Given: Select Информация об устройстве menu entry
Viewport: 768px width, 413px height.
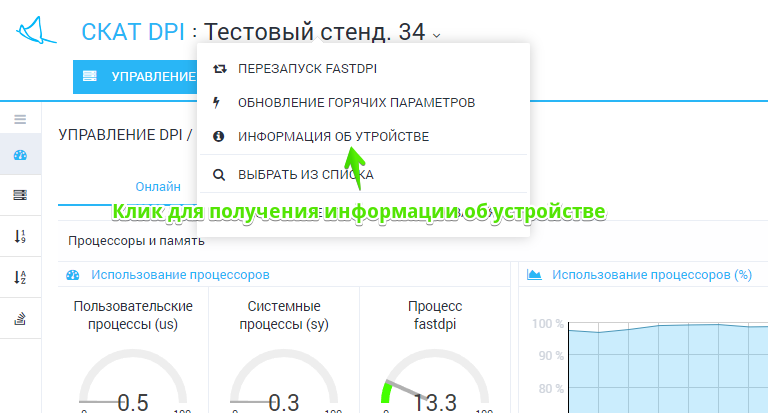Looking at the screenshot, I should [333, 136].
